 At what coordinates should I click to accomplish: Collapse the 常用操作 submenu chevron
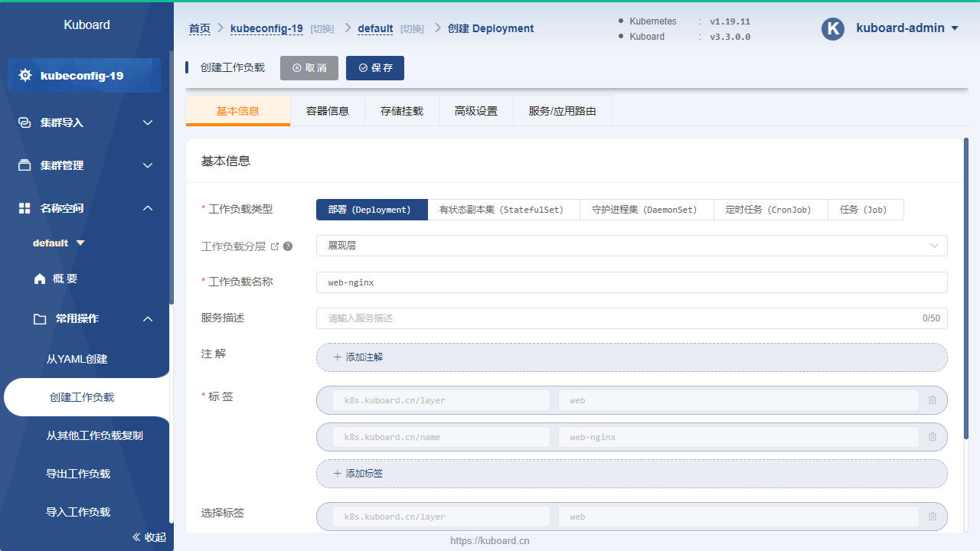click(x=148, y=318)
